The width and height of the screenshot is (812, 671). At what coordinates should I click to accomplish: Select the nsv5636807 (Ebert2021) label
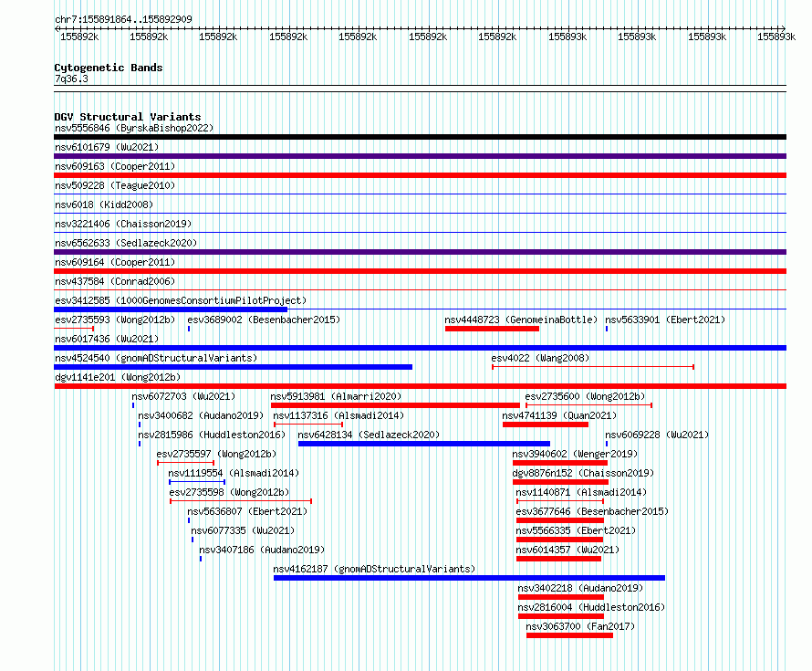point(247,511)
